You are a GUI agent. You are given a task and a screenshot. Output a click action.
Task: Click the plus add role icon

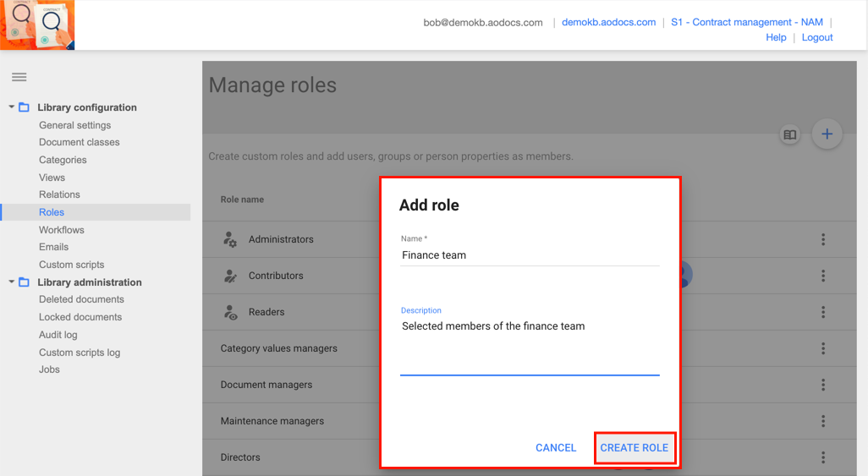[x=827, y=134]
